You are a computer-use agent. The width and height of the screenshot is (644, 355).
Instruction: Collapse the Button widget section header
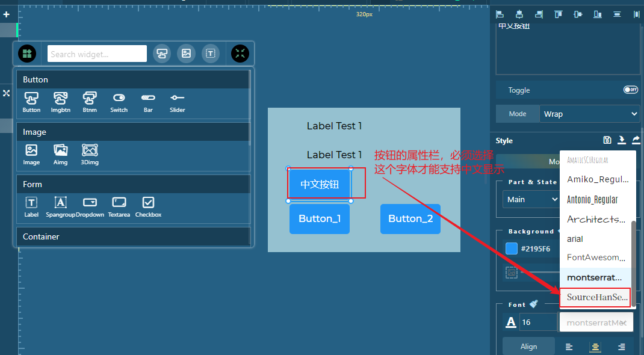coord(132,79)
